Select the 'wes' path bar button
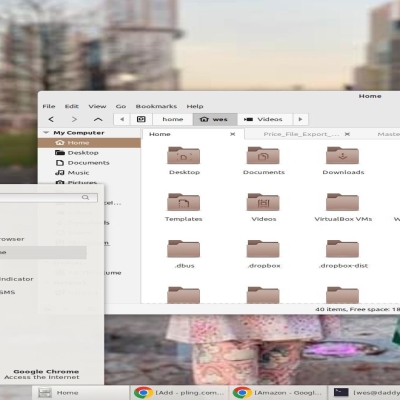 (215, 119)
